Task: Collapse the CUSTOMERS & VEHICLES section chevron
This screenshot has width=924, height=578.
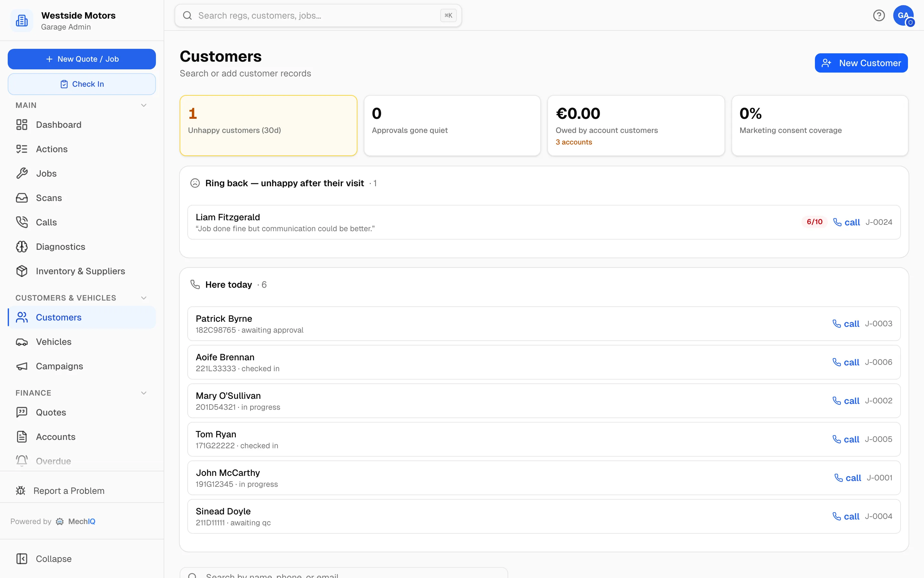Action: pyautogui.click(x=144, y=298)
